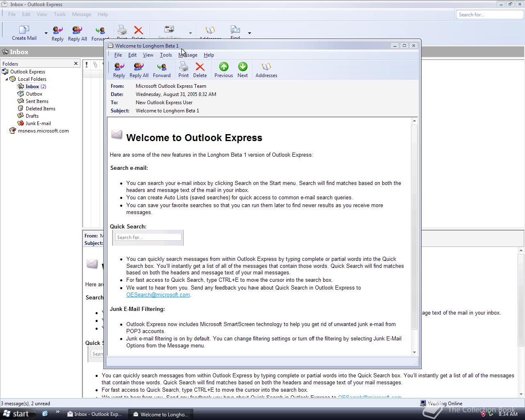Screen dimensions: 525x420
Task: Click Find icon in main toolbar
Action: point(235,33)
